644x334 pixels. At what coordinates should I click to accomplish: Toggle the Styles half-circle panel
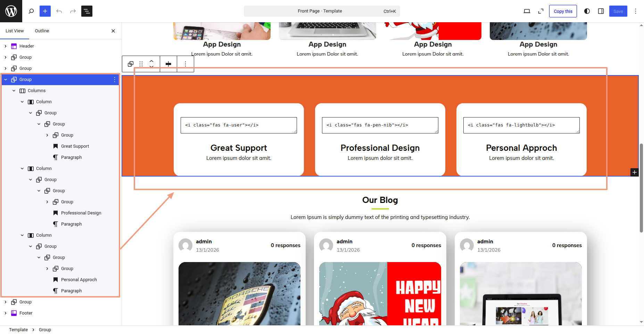coord(587,11)
